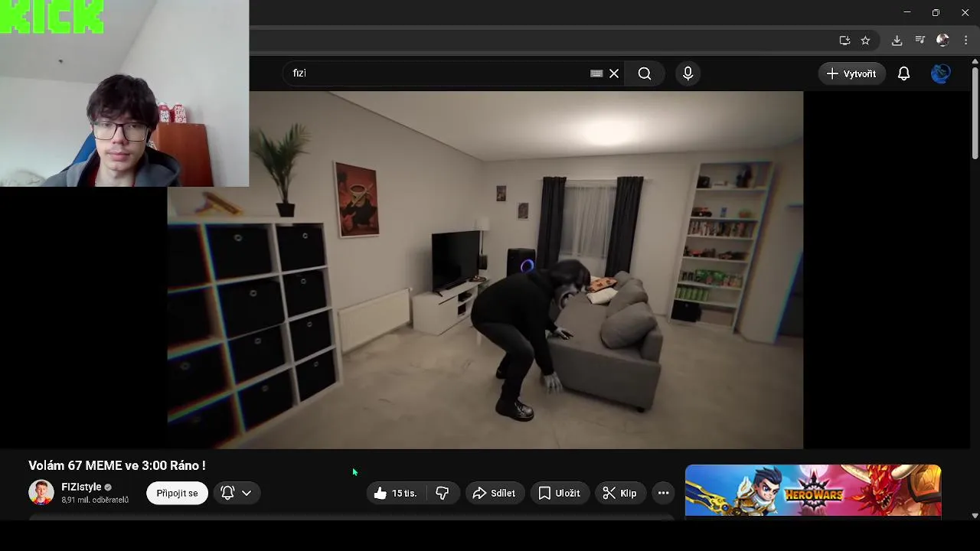Click the install/cast icon in address bar
Image resolution: width=980 pixels, height=551 pixels.
[844, 41]
